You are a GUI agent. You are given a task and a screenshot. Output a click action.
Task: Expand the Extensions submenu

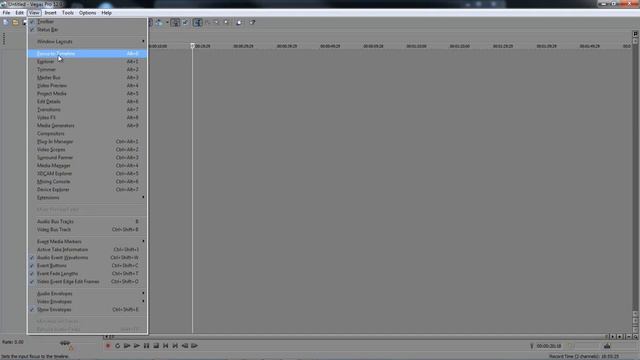(87, 198)
